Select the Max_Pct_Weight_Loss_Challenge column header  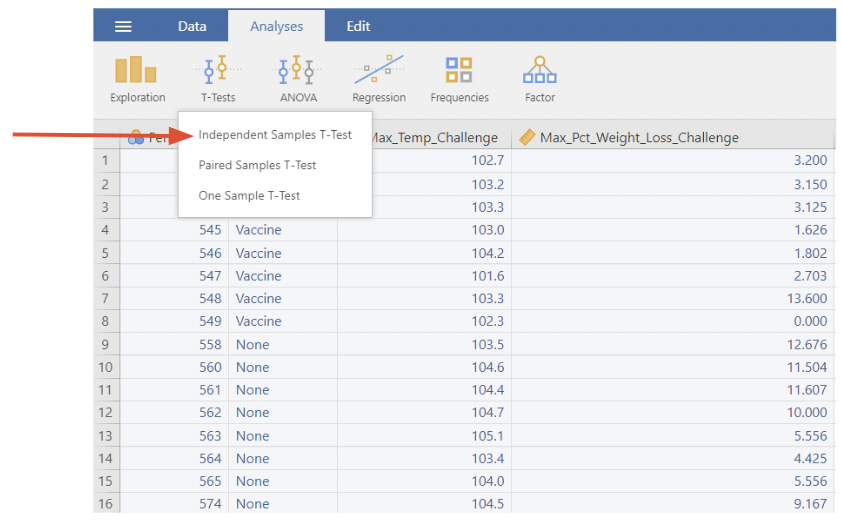[x=639, y=137]
